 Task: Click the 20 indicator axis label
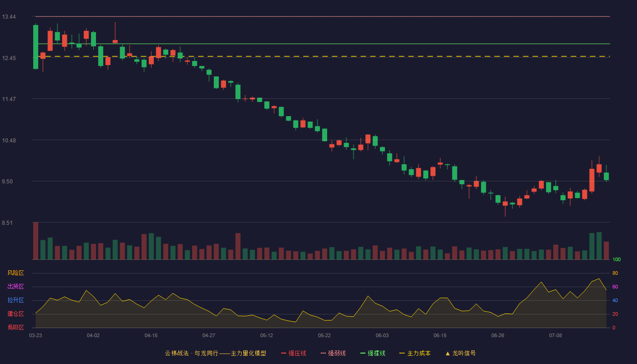tap(615, 314)
